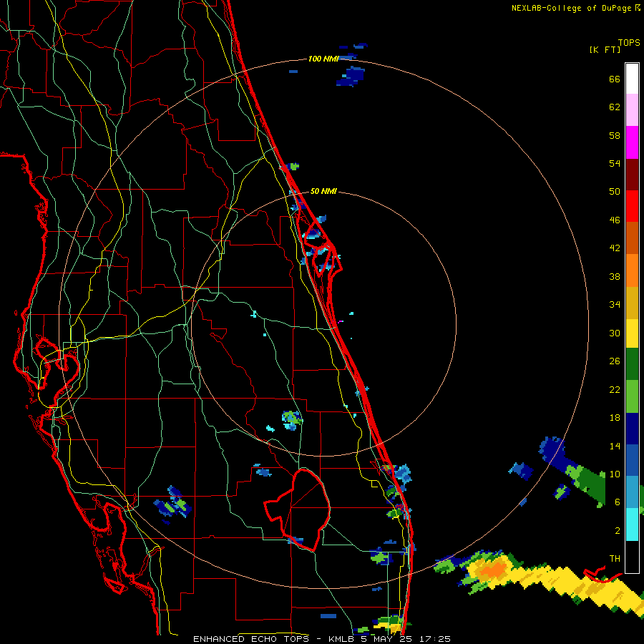Pick the navy blue legend swatch
Viewport: 644px width, 644px height.
(632, 429)
